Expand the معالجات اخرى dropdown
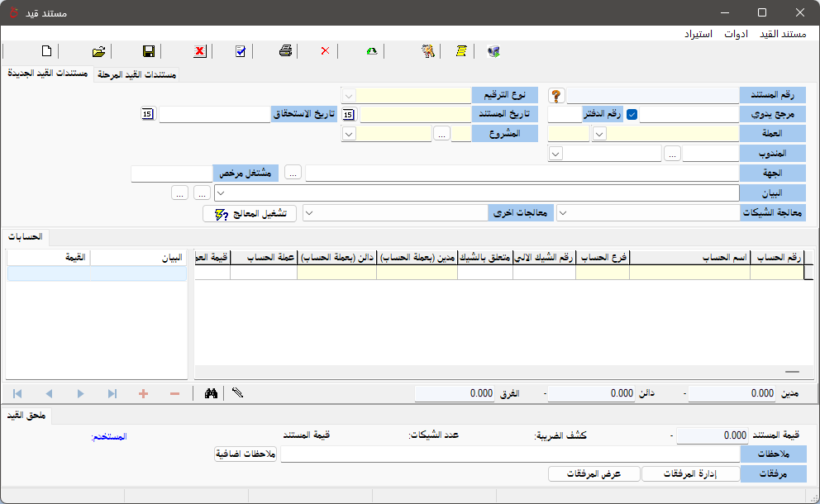 pos(310,213)
